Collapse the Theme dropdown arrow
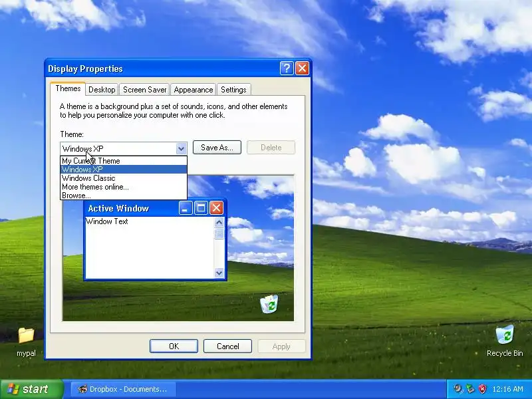This screenshot has height=399, width=532. click(x=181, y=148)
